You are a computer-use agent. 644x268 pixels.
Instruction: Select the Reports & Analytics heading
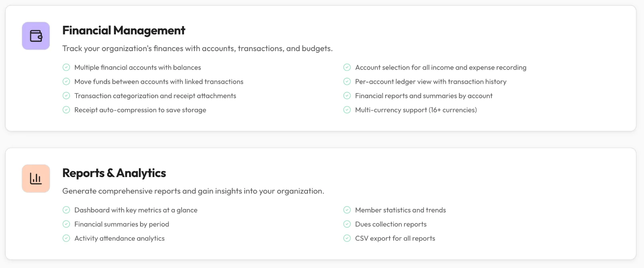pos(114,173)
